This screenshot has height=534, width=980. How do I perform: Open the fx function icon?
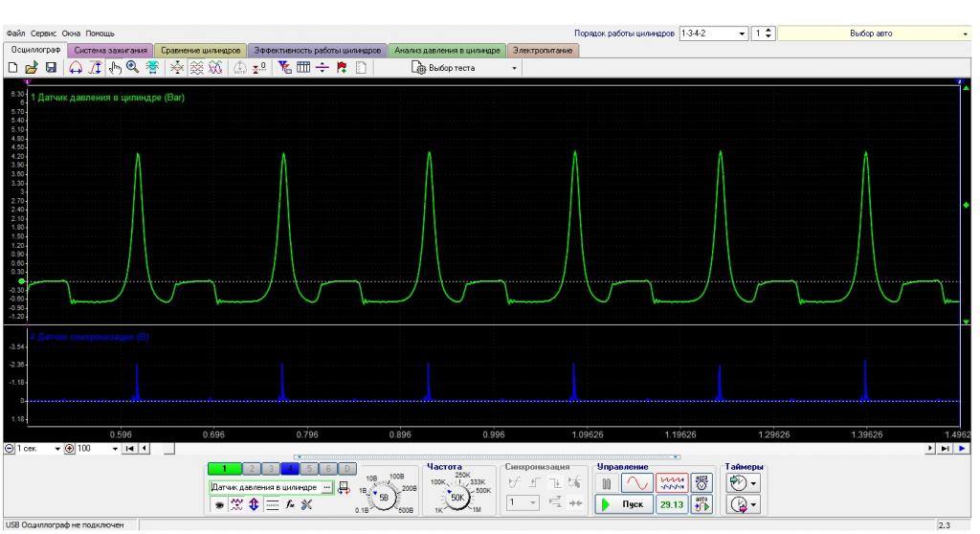290,504
